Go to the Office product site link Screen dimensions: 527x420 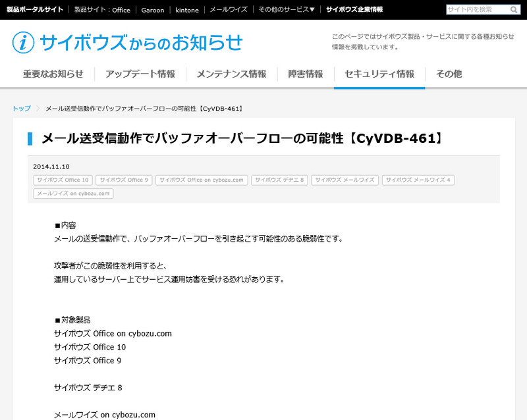pos(121,10)
